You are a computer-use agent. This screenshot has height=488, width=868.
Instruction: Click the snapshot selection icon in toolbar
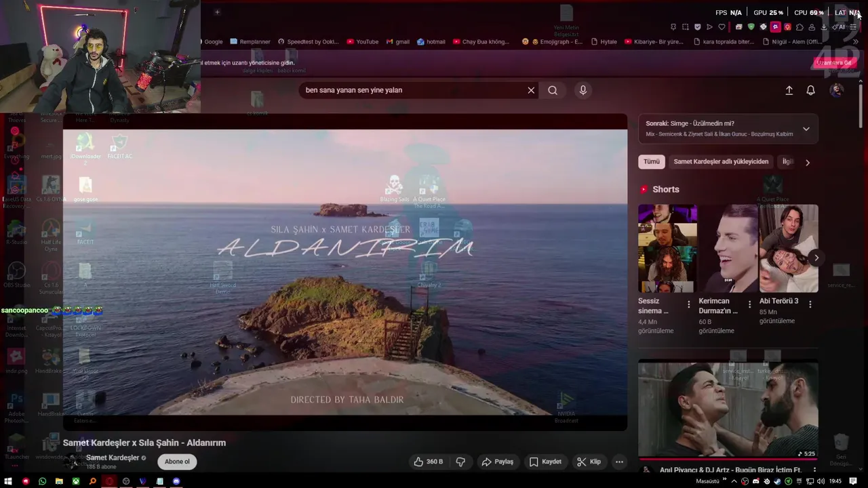(x=685, y=27)
